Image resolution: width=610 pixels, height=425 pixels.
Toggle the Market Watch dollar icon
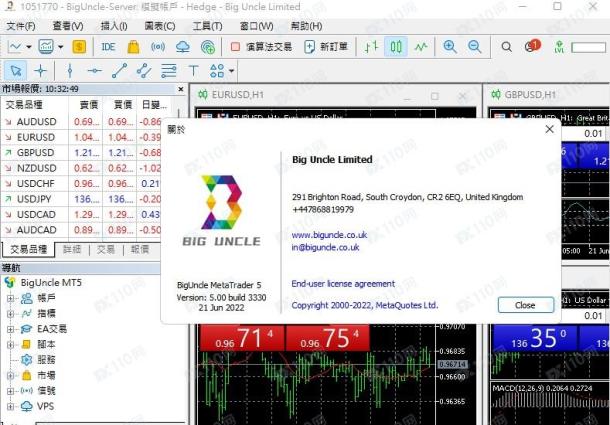pyautogui.click(x=79, y=47)
